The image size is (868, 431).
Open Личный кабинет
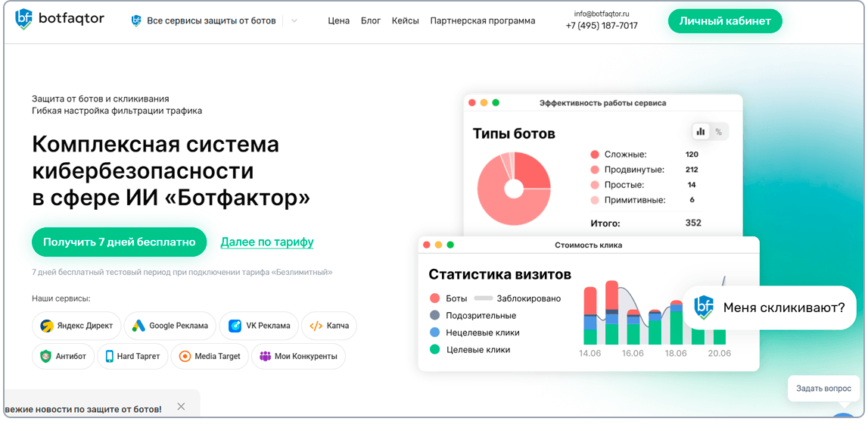click(725, 21)
